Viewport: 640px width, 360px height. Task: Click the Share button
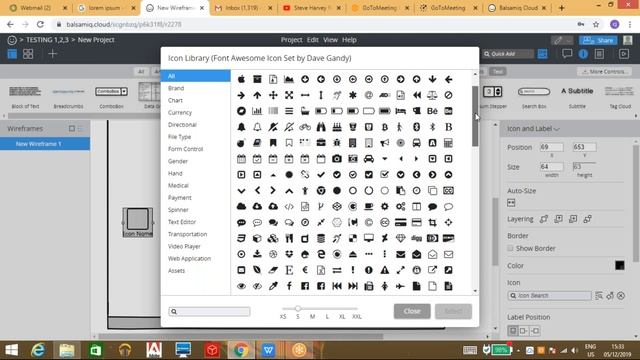[x=598, y=40]
